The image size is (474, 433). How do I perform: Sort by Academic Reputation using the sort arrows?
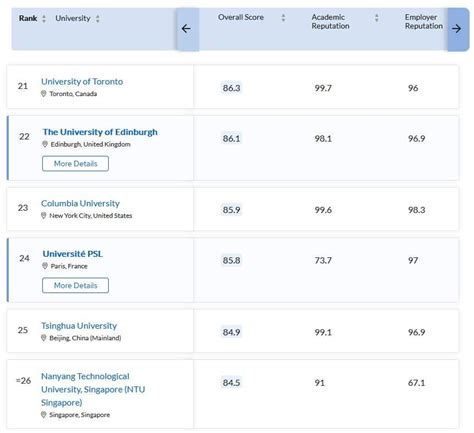(377, 17)
